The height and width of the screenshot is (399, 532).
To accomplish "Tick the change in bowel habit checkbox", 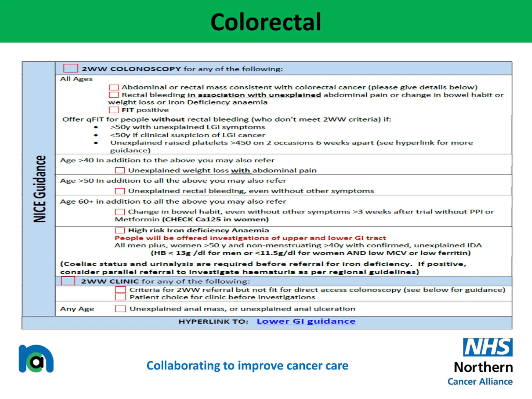I will click(120, 212).
